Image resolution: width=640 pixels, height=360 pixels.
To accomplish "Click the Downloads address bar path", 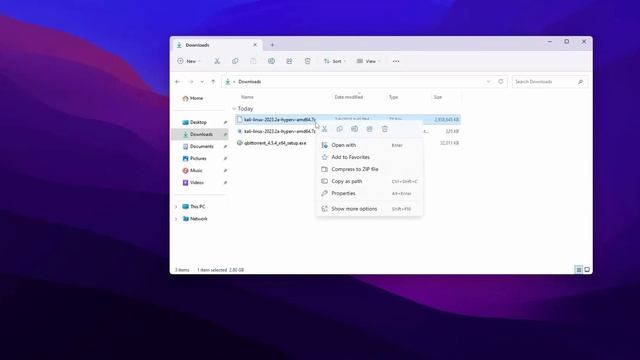I will pos(250,82).
